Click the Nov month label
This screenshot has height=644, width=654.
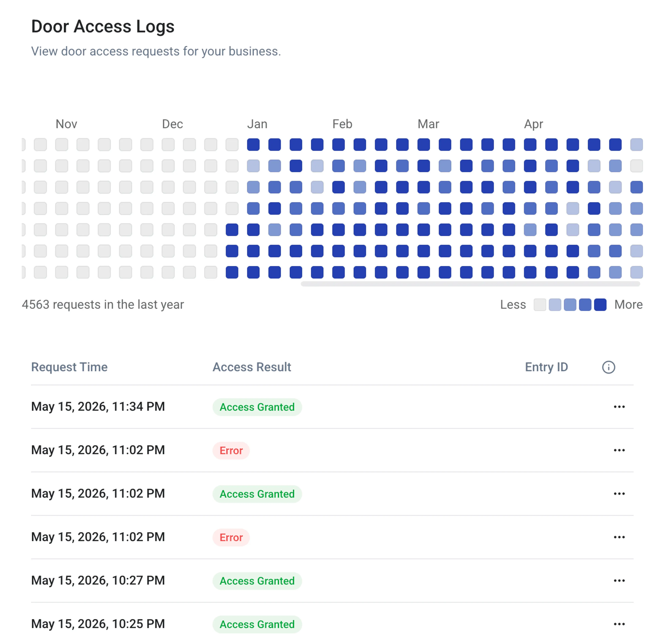click(x=66, y=124)
